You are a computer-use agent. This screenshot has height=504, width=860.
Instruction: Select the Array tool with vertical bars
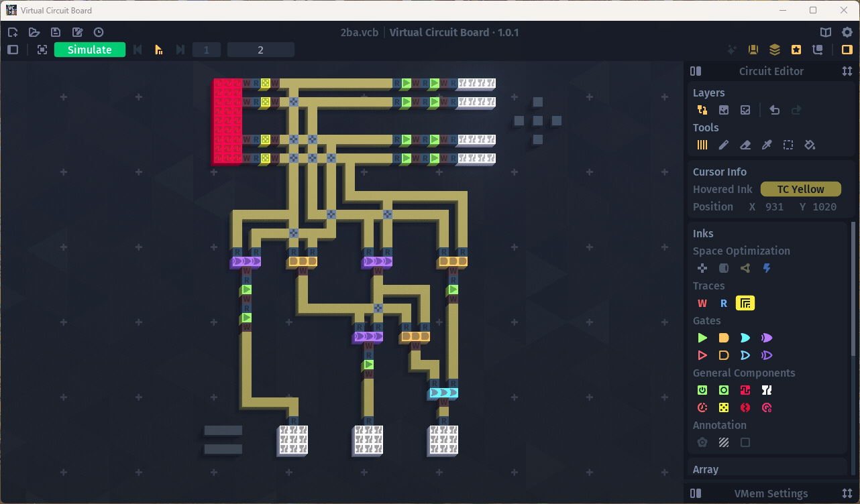[702, 145]
